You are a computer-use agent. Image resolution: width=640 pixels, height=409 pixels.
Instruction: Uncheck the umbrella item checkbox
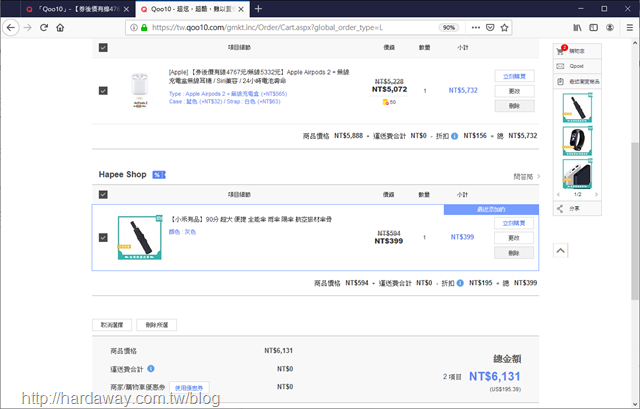pos(103,238)
